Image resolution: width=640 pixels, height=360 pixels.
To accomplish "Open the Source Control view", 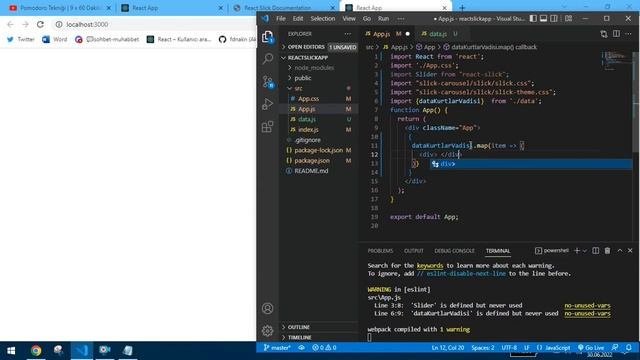I will pyautogui.click(x=268, y=82).
